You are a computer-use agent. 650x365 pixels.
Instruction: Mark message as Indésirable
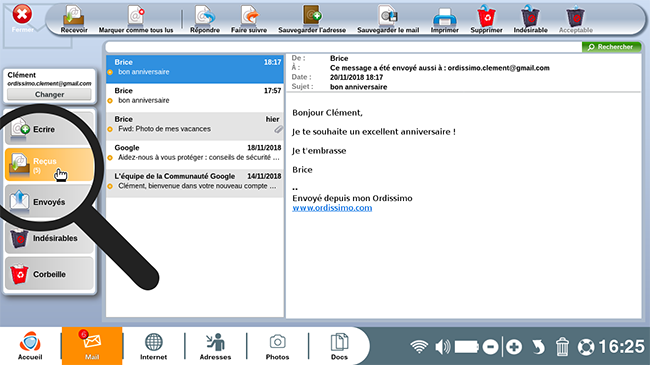530,19
